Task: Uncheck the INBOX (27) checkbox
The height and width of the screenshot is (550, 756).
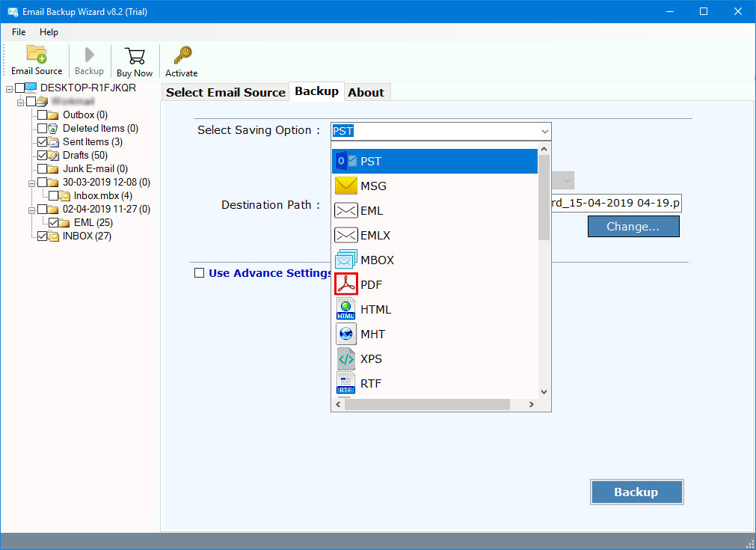Action: pos(42,236)
